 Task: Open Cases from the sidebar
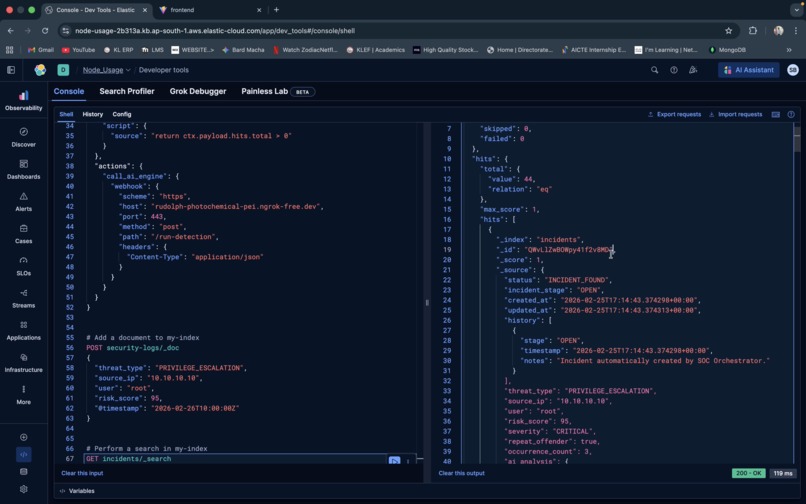[23, 234]
